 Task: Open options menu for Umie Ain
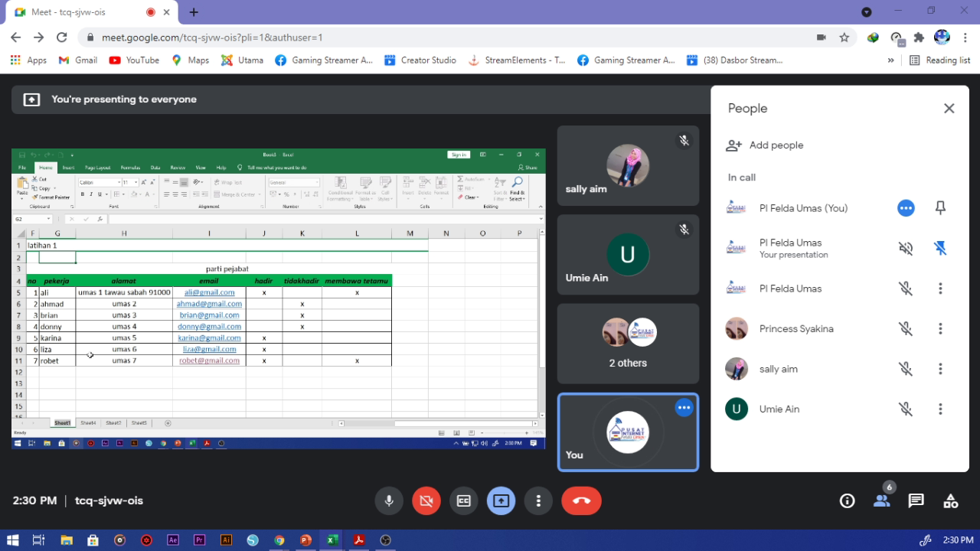click(940, 409)
